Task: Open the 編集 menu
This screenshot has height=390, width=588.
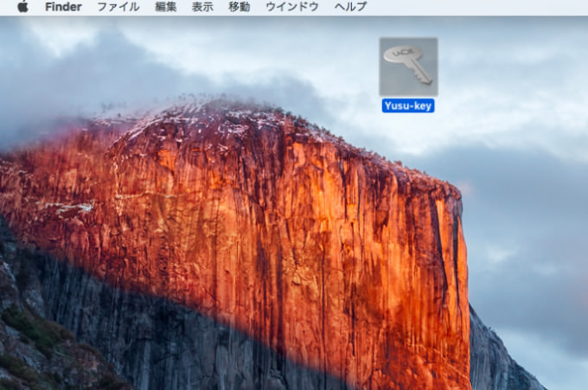Action: click(165, 7)
